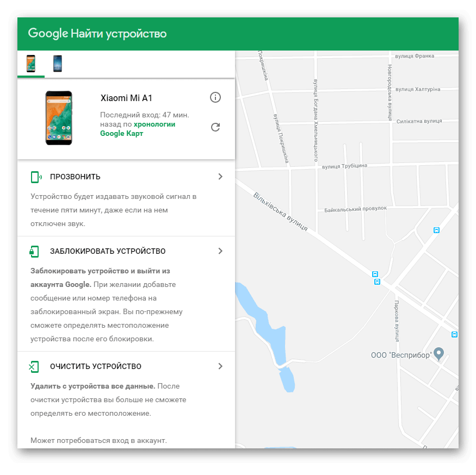Click the ООО "Веспрibор" place label on map
476x475 pixels.
pyautogui.click(x=401, y=355)
